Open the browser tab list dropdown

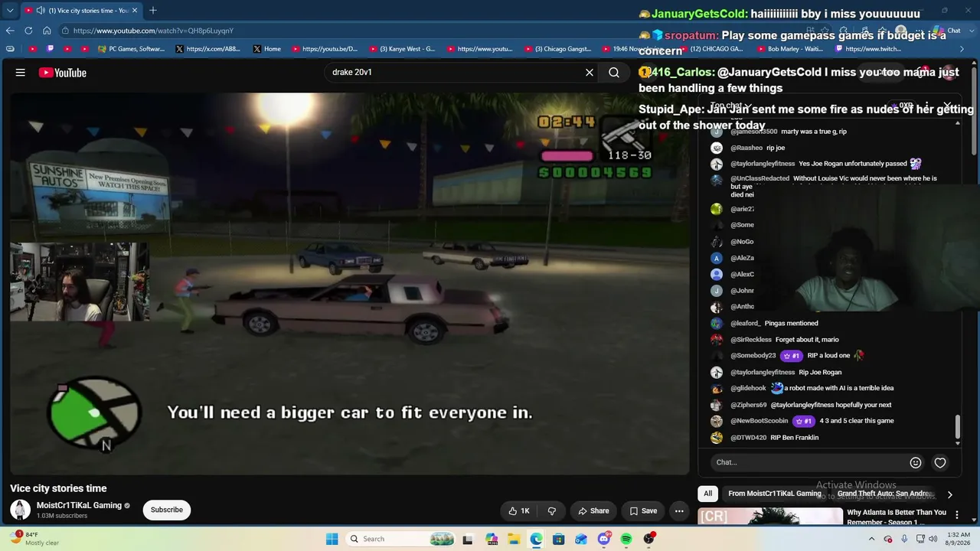click(10, 11)
